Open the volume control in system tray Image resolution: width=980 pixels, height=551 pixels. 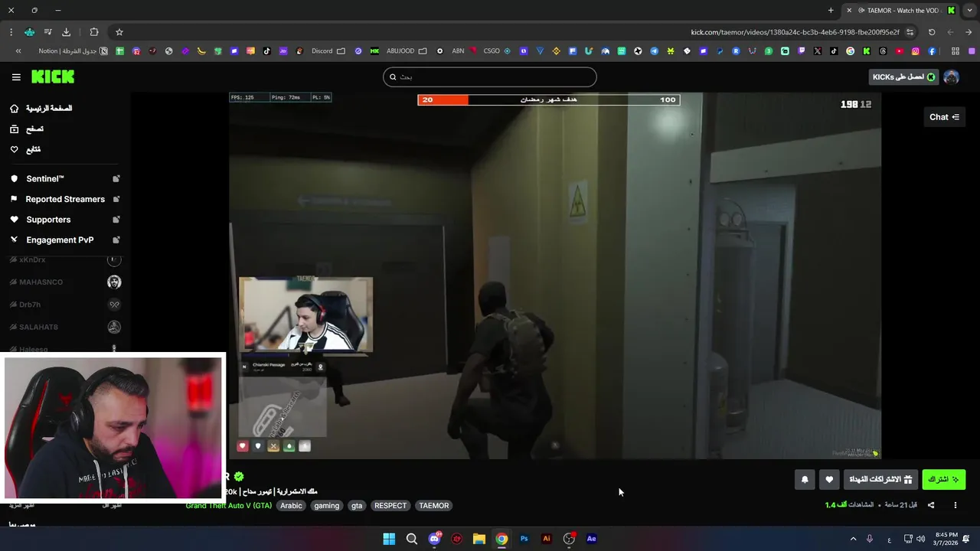coord(920,539)
